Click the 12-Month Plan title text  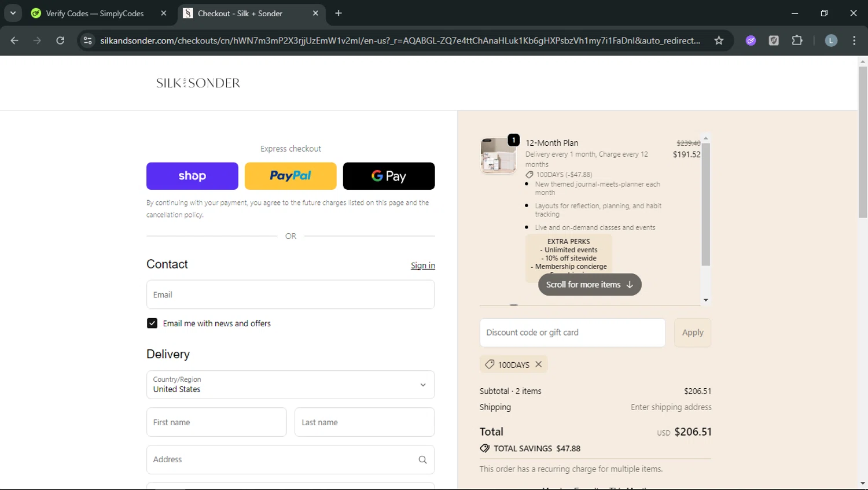[x=551, y=143]
